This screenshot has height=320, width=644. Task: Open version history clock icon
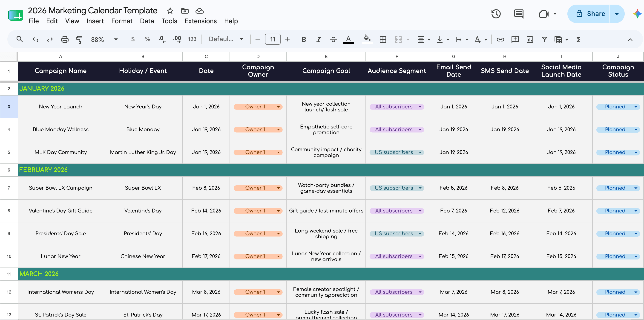click(496, 14)
